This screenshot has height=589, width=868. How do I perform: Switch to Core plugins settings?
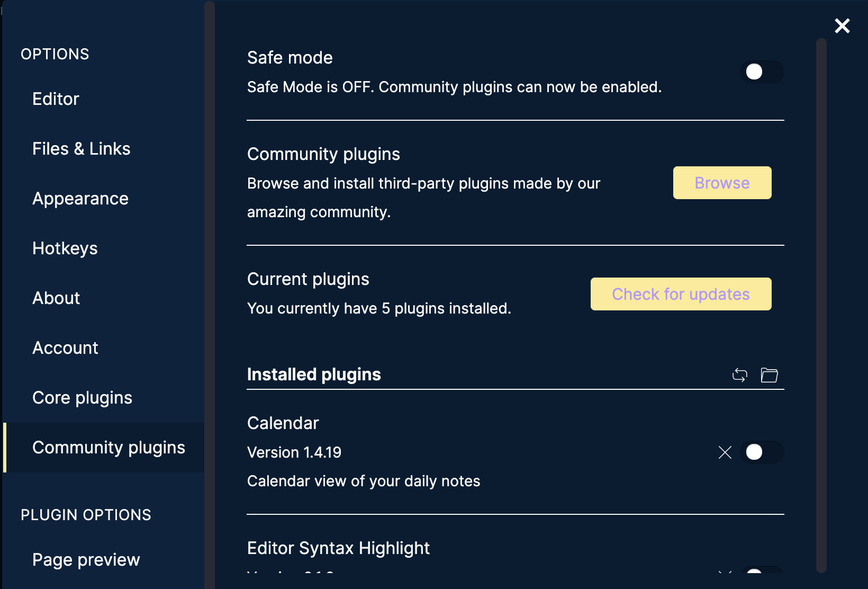point(83,397)
